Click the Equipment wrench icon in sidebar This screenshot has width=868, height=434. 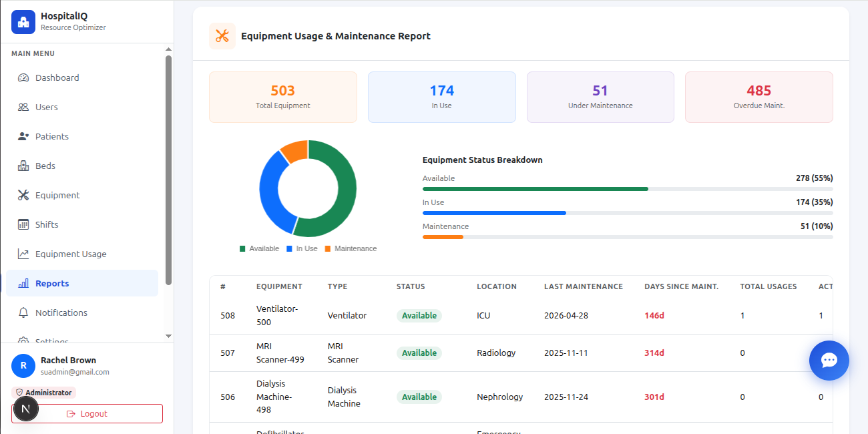(23, 195)
